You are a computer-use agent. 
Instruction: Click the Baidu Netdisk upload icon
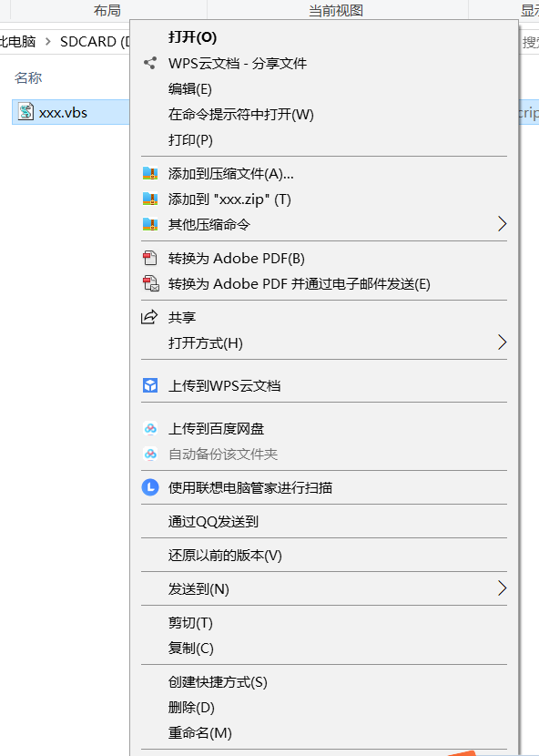[150, 429]
